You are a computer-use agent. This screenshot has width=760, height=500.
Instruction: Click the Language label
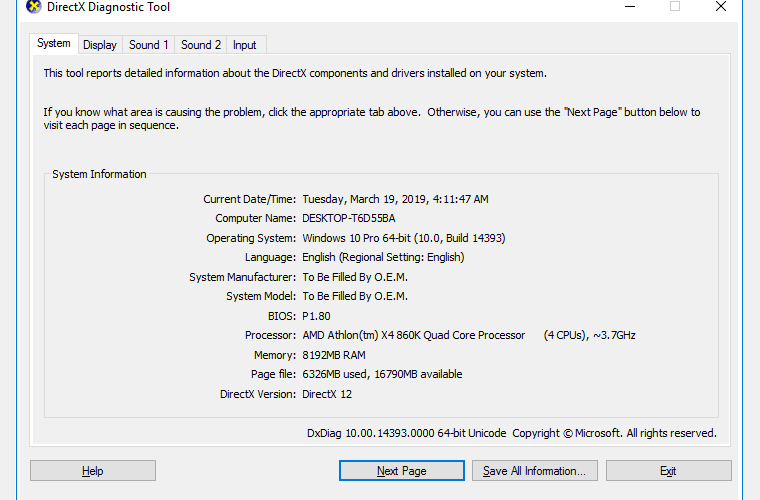(270, 257)
